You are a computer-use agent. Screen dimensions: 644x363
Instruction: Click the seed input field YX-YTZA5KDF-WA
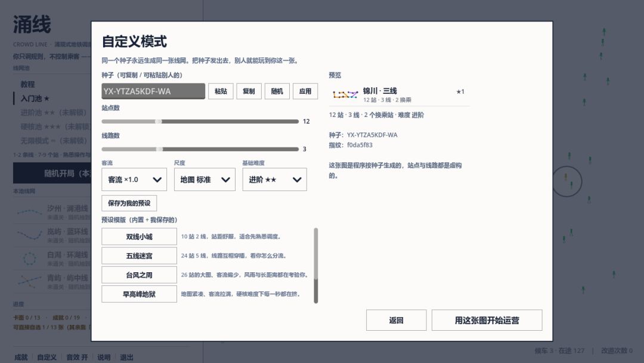(x=153, y=91)
